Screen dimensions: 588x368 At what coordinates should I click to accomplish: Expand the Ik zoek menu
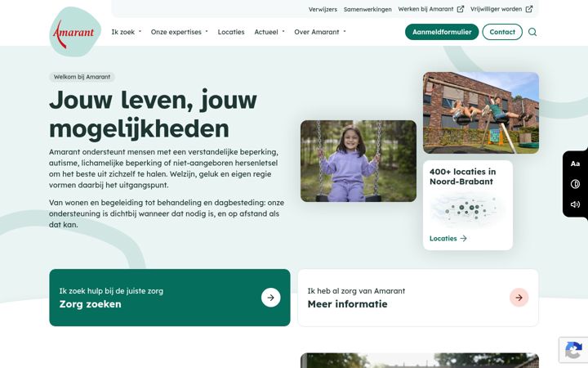click(127, 32)
